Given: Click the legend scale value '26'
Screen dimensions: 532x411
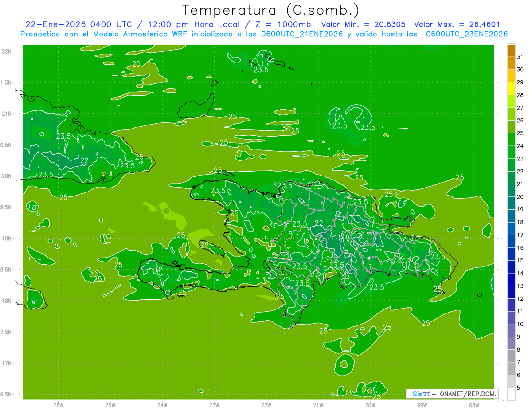Looking at the screenshot, I should click(x=520, y=121).
